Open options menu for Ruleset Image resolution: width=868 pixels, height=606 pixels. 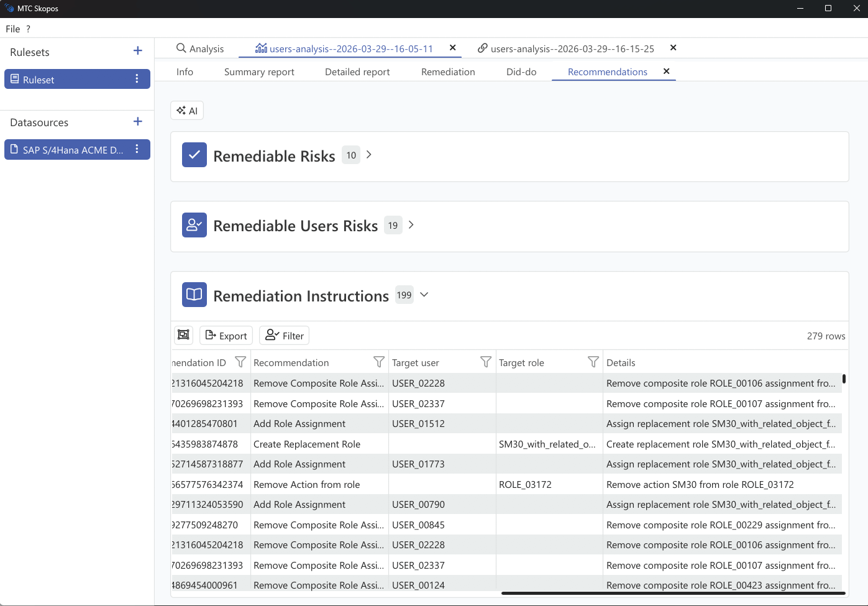coord(137,79)
